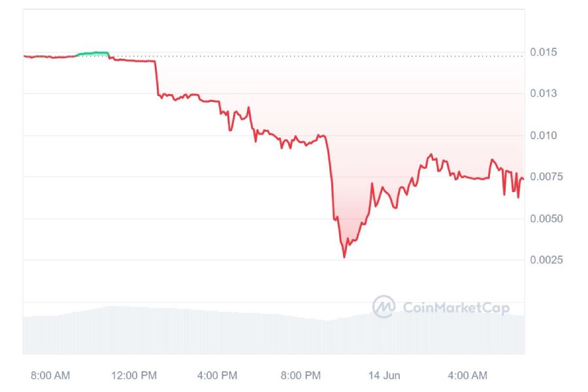Click the sharp drop after 12:00 PM
The height and width of the screenshot is (392, 588).
coord(156,78)
